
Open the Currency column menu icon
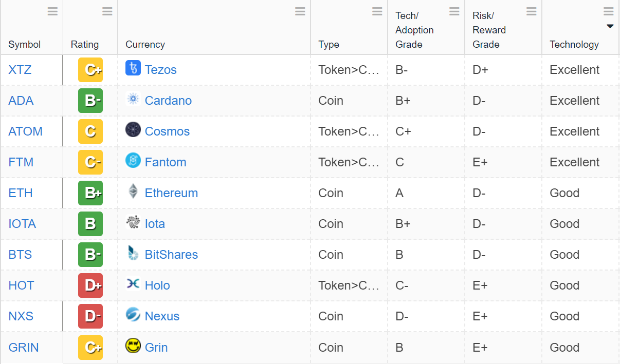tap(300, 11)
